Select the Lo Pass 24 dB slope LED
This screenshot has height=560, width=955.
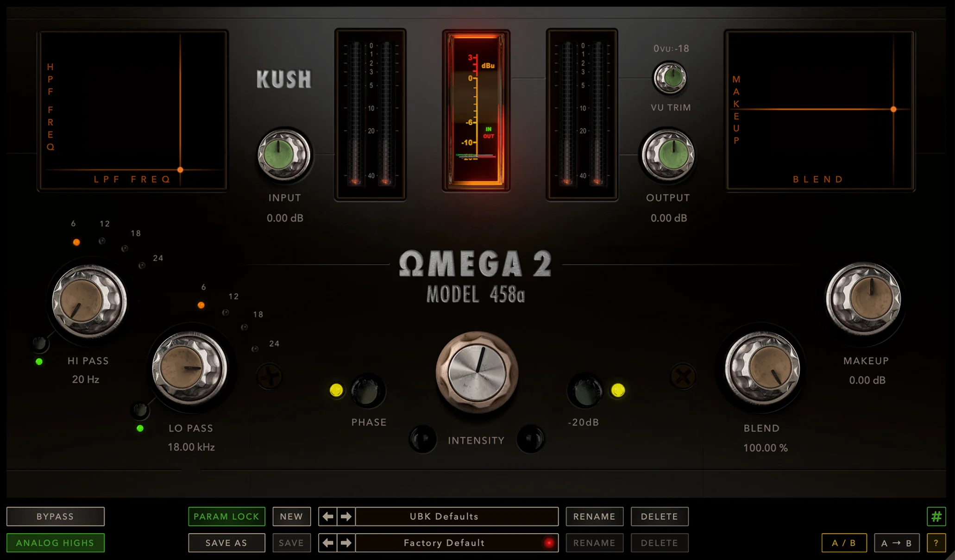pyautogui.click(x=255, y=349)
